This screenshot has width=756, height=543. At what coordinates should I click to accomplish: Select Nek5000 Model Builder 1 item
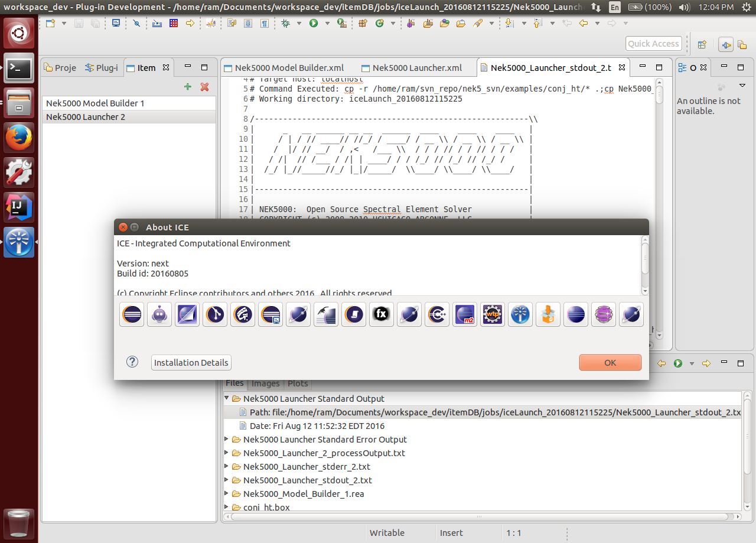click(129, 103)
